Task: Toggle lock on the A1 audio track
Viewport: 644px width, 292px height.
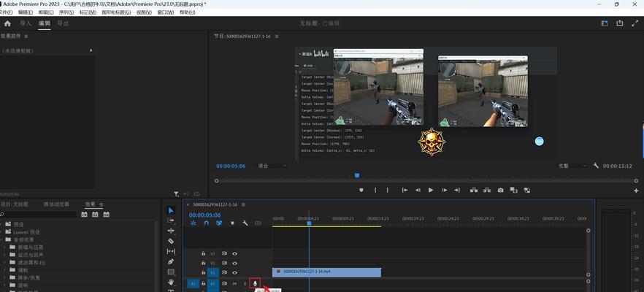Action: pyautogui.click(x=203, y=283)
